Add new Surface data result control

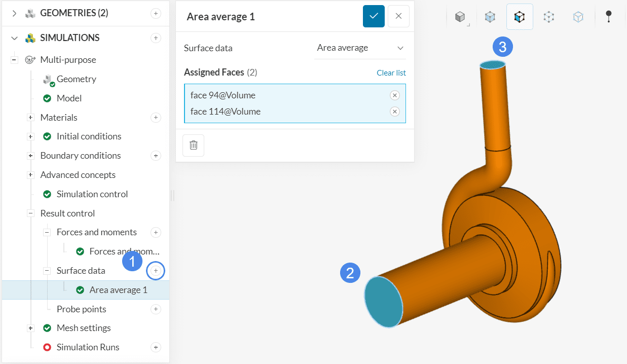pyautogui.click(x=156, y=271)
